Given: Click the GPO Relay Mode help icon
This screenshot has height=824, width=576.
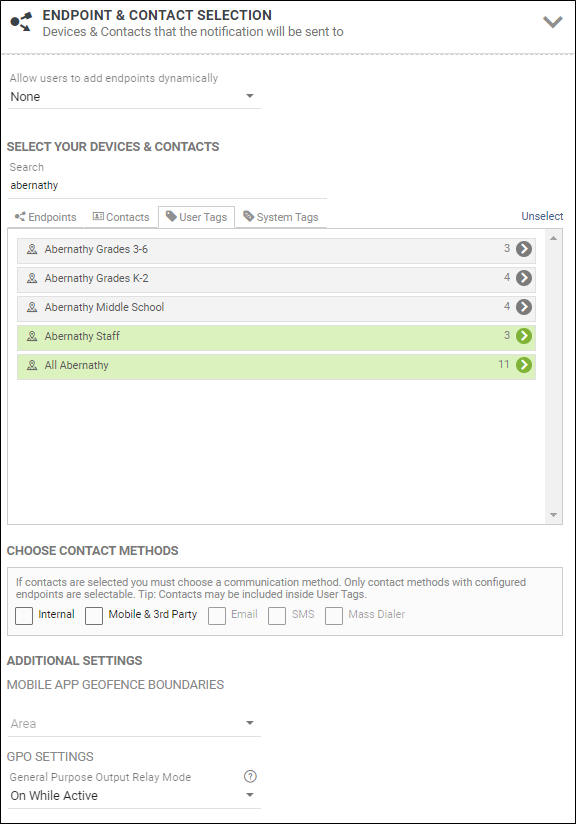Looking at the screenshot, I should click(x=251, y=777).
